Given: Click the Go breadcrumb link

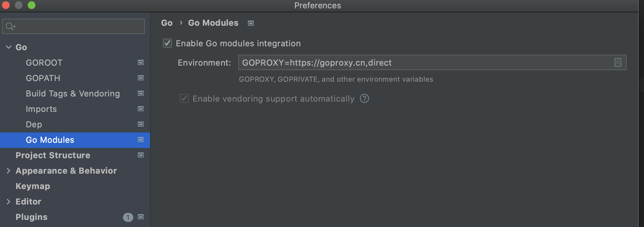Looking at the screenshot, I should 167,23.
